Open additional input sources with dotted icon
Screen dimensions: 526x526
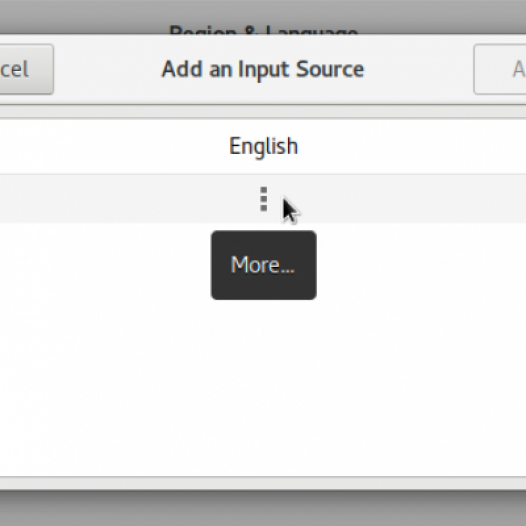[x=264, y=199]
